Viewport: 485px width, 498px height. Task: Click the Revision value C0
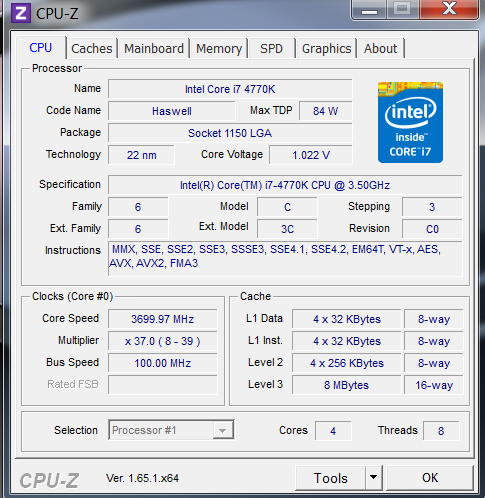(432, 229)
